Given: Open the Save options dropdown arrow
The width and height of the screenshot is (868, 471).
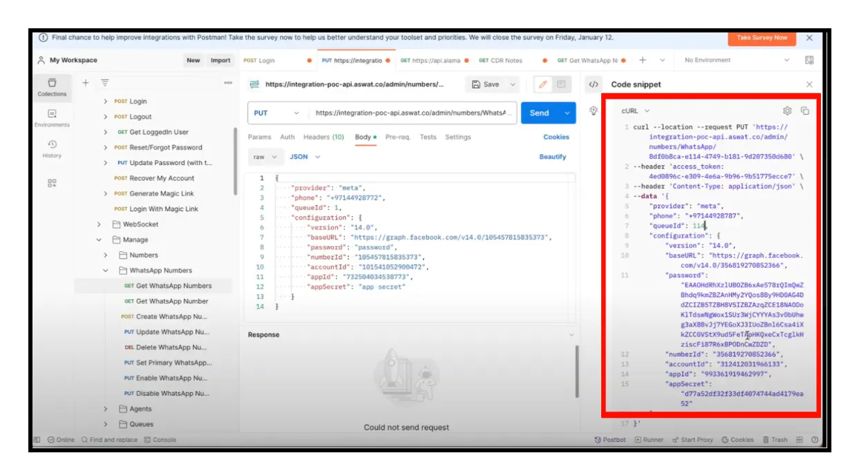Looking at the screenshot, I should pyautogui.click(x=512, y=84).
